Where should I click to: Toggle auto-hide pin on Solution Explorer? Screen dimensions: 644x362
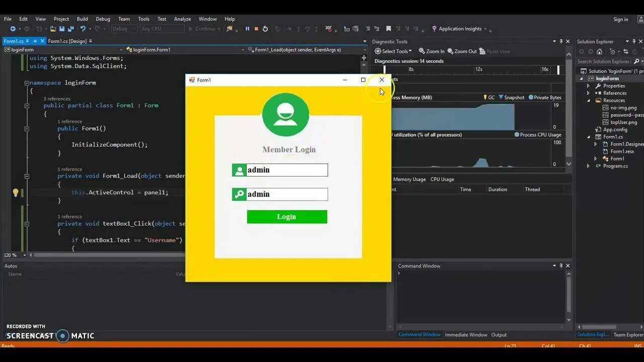coord(634,41)
